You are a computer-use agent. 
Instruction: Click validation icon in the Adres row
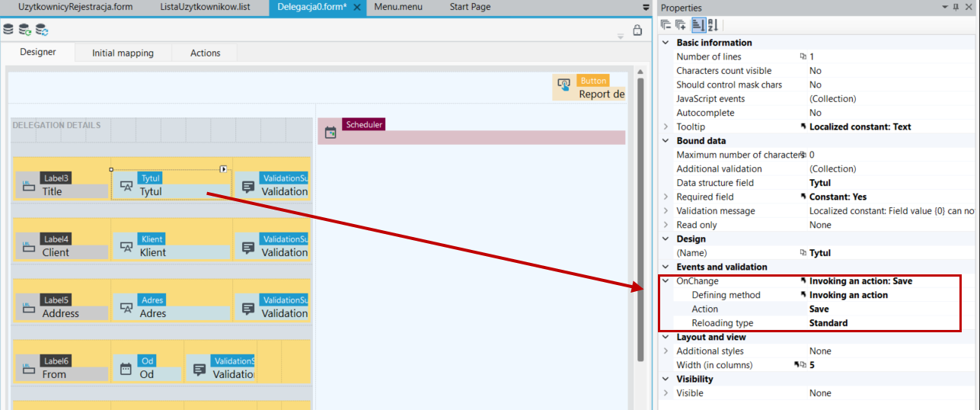point(248,308)
